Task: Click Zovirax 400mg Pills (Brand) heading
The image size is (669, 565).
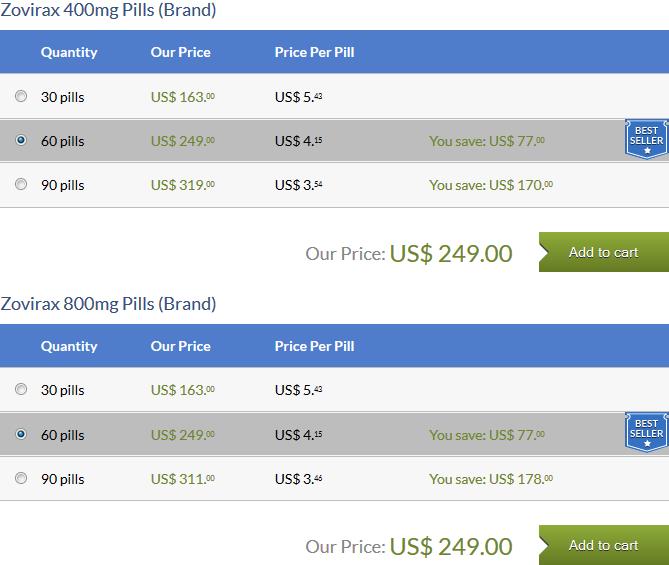Action: coord(108,10)
